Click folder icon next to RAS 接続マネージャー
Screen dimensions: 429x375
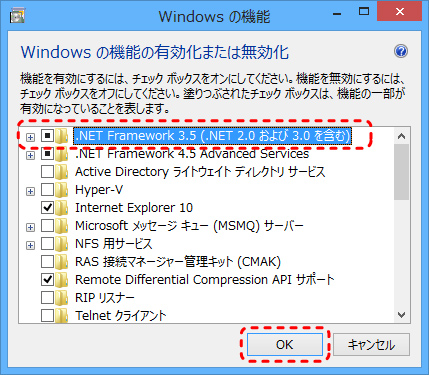(x=61, y=262)
